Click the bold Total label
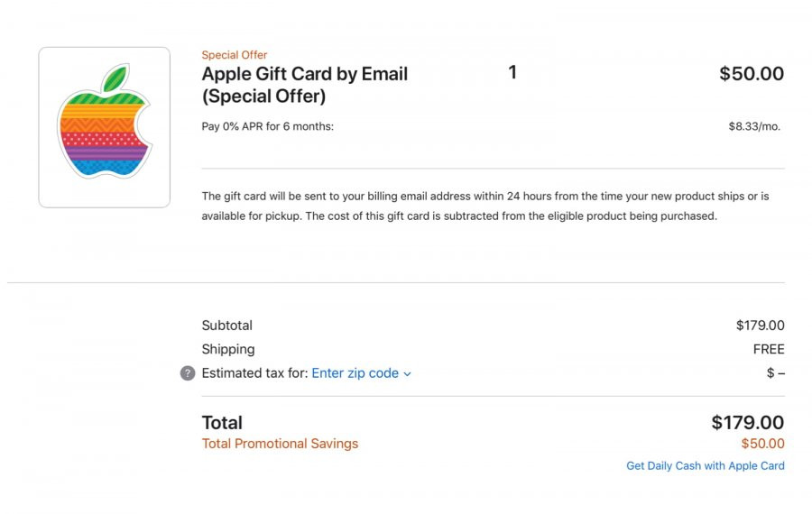This screenshot has height=514, width=812. (x=222, y=423)
